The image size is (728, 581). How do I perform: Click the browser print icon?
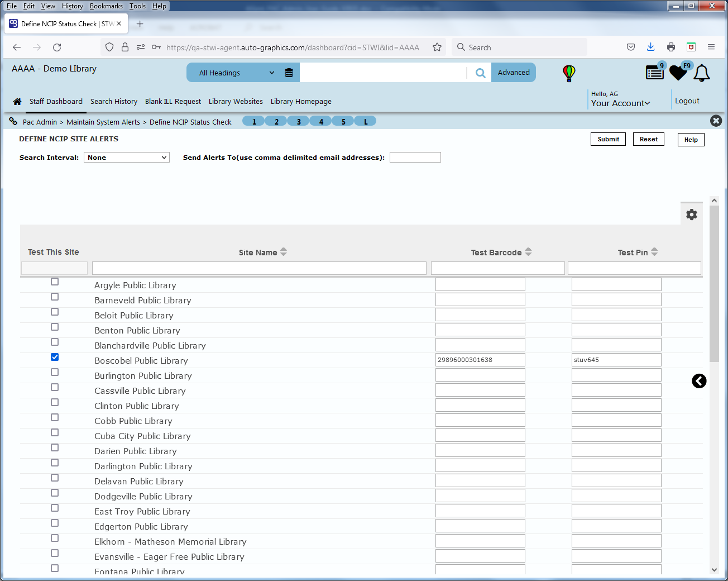pyautogui.click(x=671, y=47)
